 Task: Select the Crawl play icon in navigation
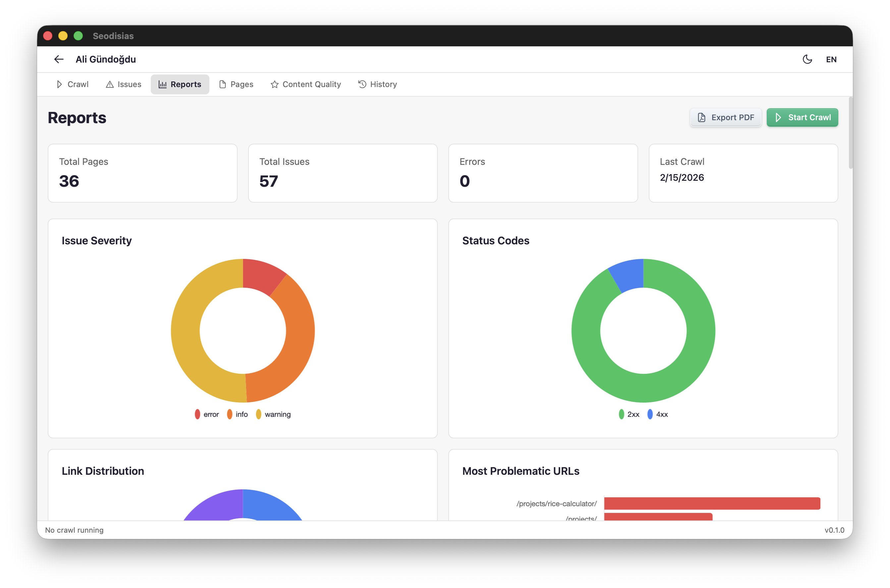60,84
